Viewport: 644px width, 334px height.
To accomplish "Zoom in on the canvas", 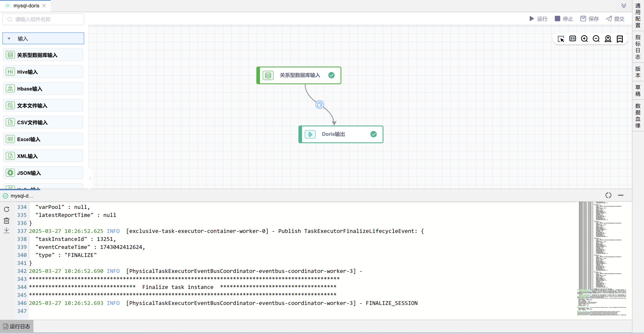I will coord(584,39).
